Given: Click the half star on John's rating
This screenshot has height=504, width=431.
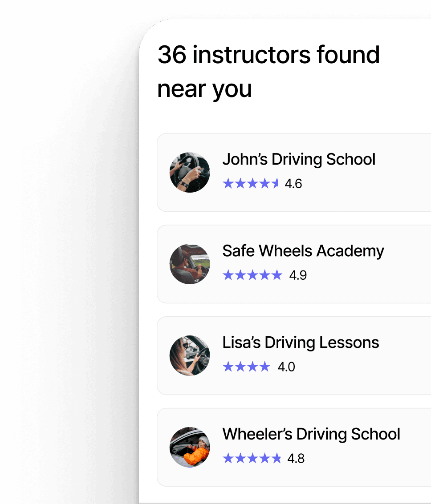Looking at the screenshot, I should click(275, 183).
